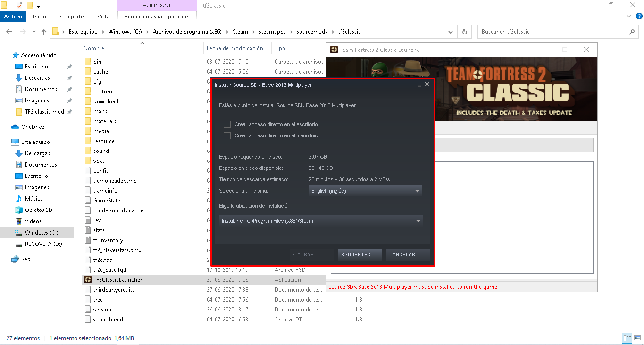Select the vpks folder icon
The width and height of the screenshot is (644, 345).
tap(87, 161)
